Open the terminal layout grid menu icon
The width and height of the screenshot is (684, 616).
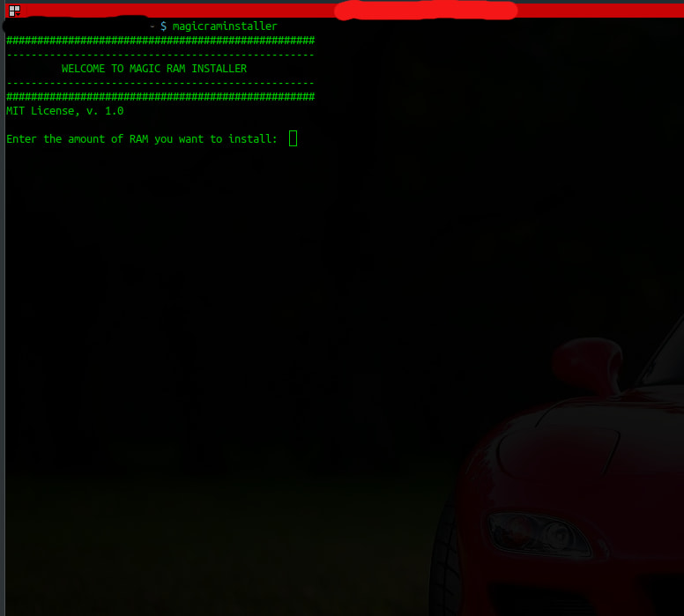(14, 11)
